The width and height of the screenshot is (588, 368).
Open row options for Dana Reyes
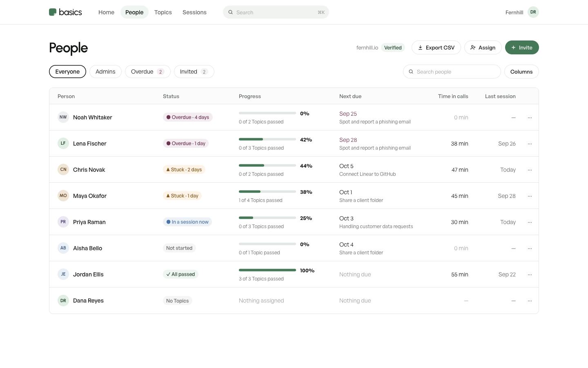[x=530, y=301]
